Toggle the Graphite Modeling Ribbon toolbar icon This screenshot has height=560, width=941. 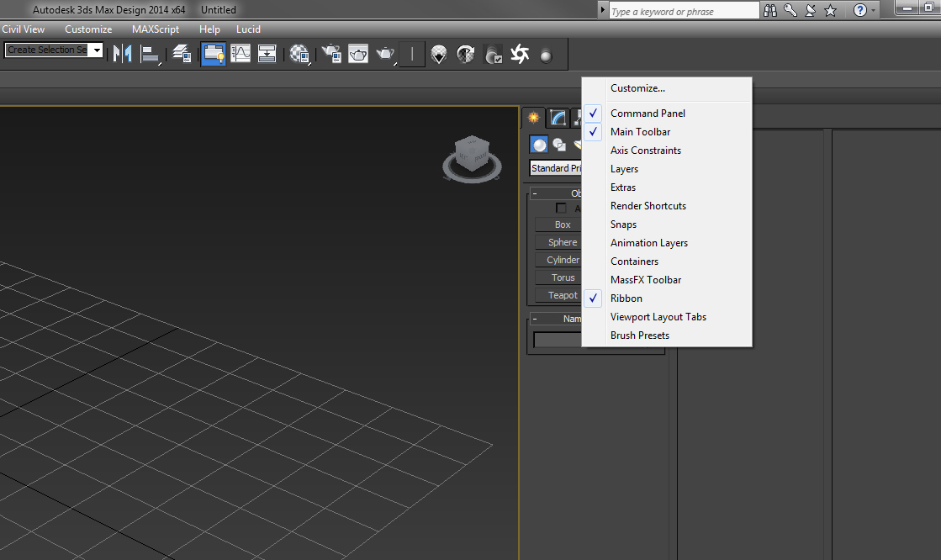click(x=214, y=55)
